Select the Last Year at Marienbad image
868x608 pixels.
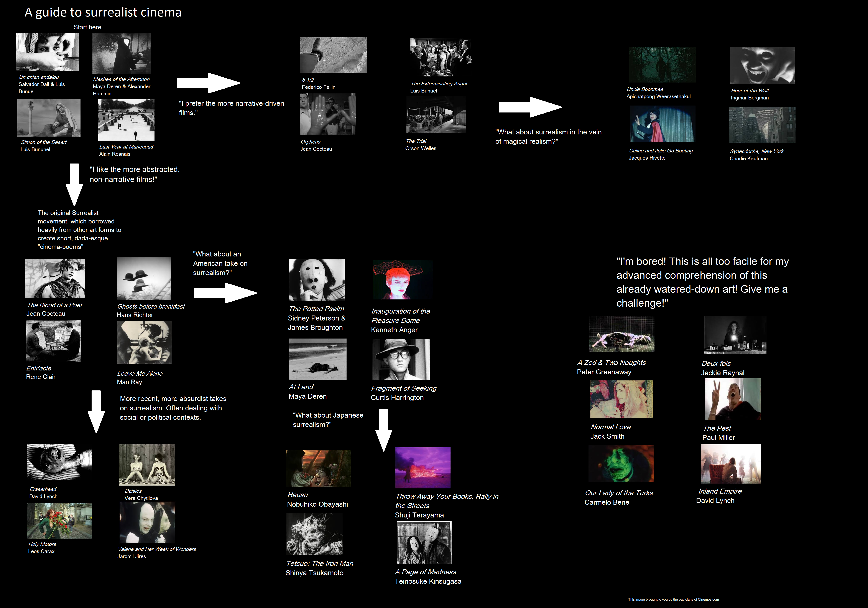point(126,120)
